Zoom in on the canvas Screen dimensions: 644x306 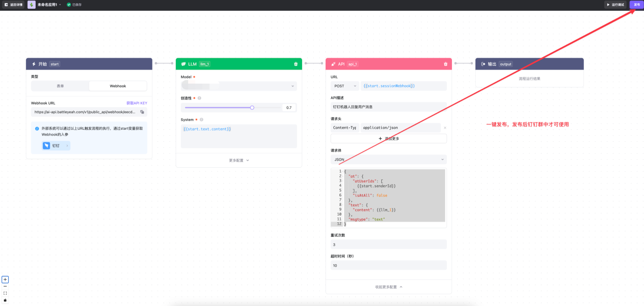[x=5, y=280]
